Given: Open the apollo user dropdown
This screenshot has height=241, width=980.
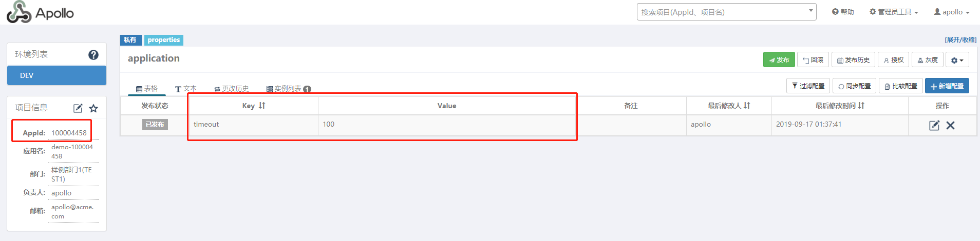Looking at the screenshot, I should point(952,12).
